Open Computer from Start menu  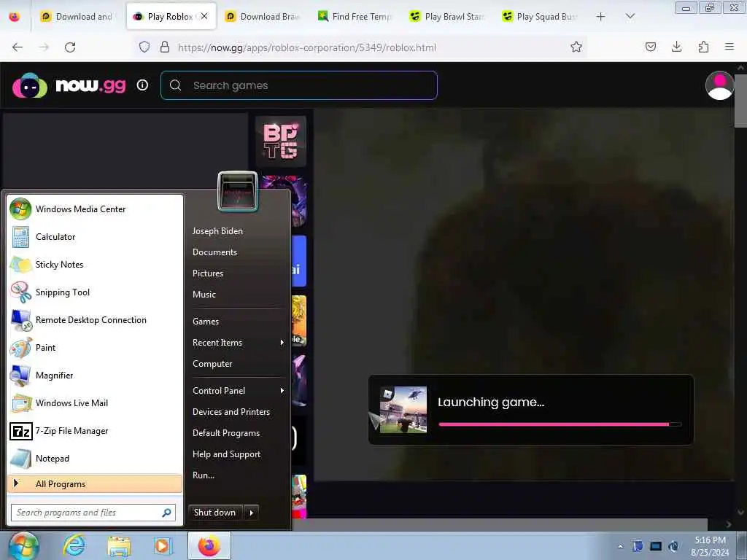tap(212, 364)
